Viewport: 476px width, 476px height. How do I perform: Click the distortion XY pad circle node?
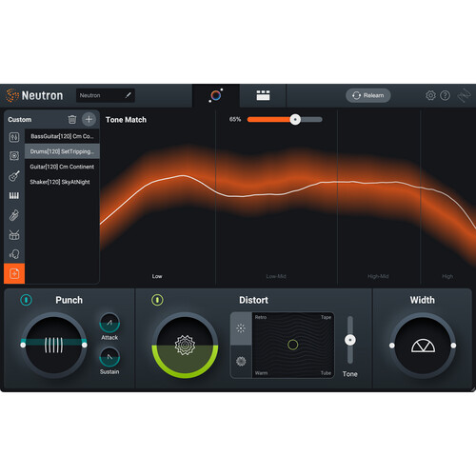[292, 345]
